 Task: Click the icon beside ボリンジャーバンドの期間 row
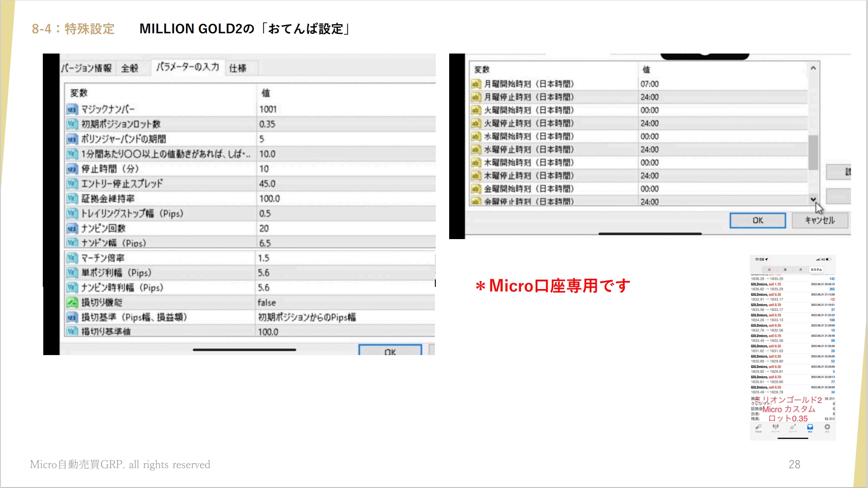(x=72, y=139)
